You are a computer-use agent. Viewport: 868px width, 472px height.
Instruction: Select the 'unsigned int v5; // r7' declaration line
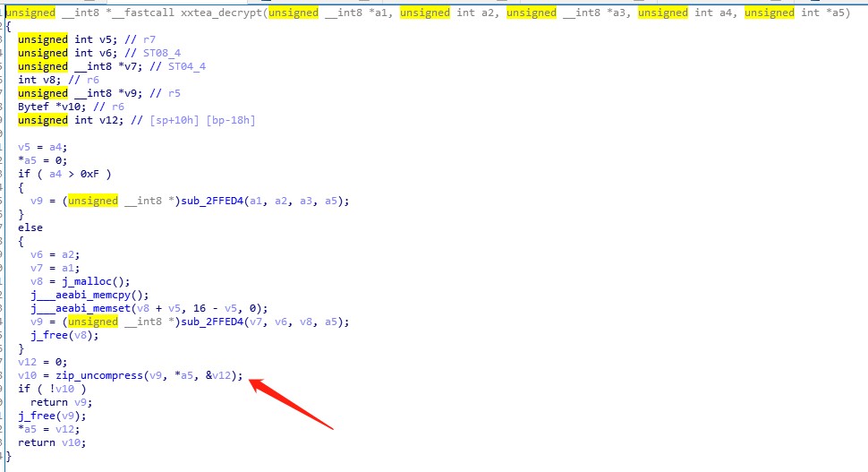pos(87,39)
